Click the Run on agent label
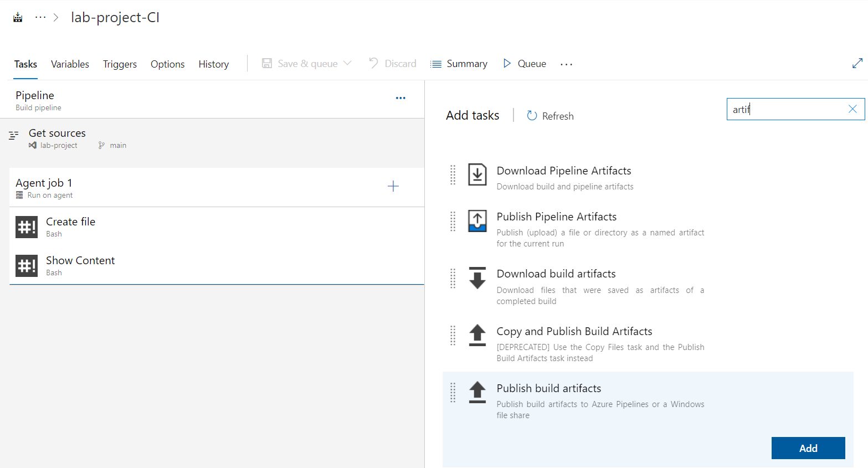 pos(50,195)
